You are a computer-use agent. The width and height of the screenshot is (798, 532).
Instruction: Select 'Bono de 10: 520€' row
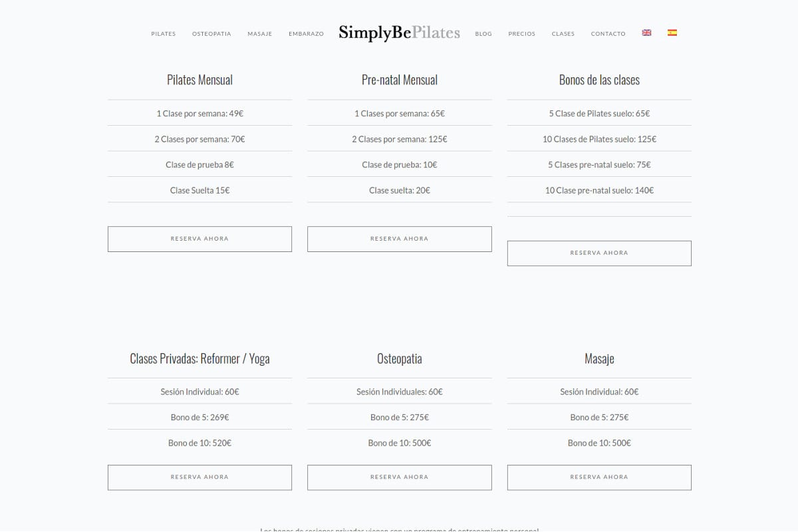(199, 443)
